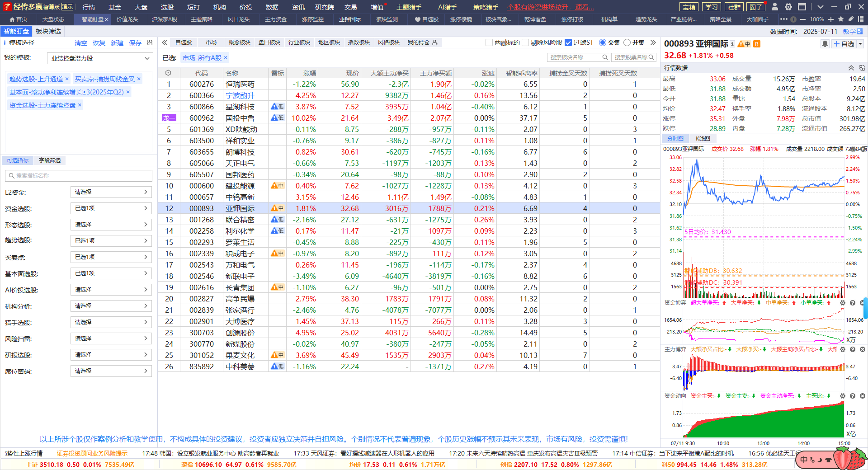Click the + 自选 button

[844, 44]
